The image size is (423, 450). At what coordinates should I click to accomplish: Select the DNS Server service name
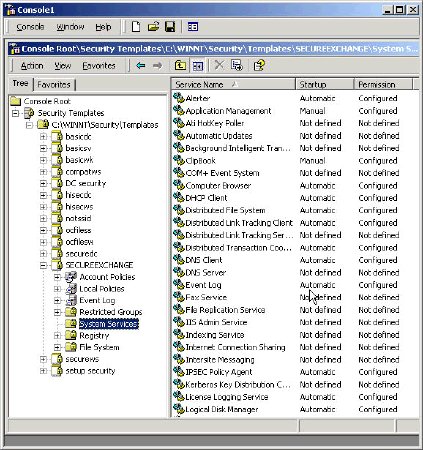click(206, 272)
